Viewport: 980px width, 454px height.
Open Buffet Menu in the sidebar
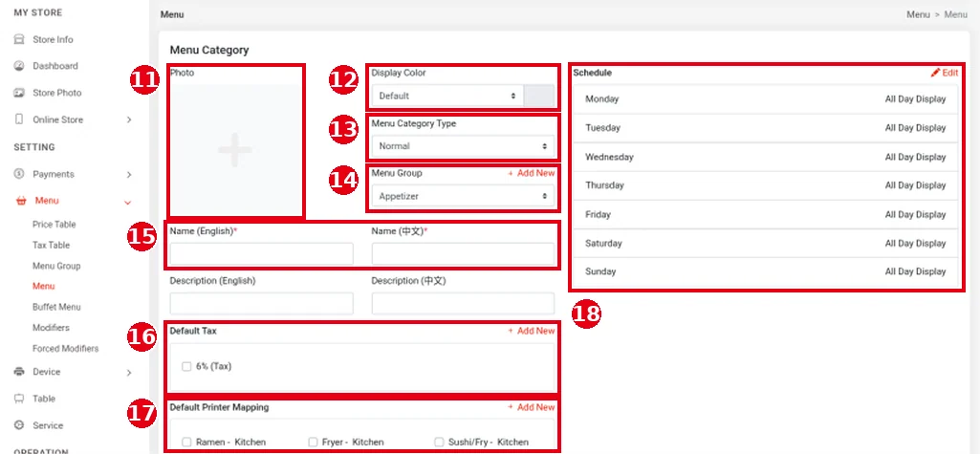click(56, 307)
